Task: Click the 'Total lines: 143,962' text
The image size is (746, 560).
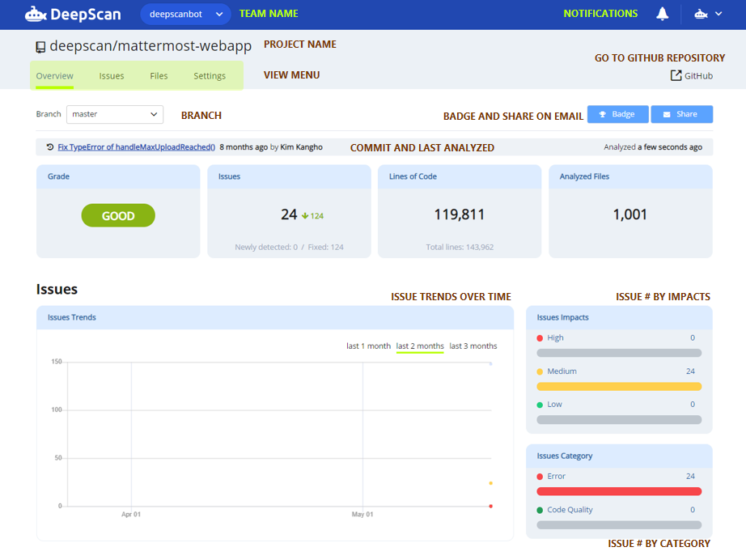Action: [460, 247]
